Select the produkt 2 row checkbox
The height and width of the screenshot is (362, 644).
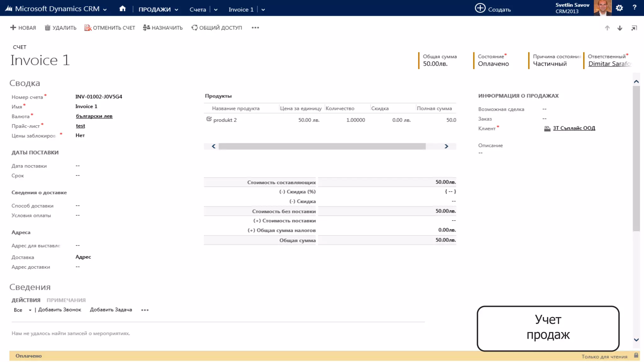pos(209,119)
